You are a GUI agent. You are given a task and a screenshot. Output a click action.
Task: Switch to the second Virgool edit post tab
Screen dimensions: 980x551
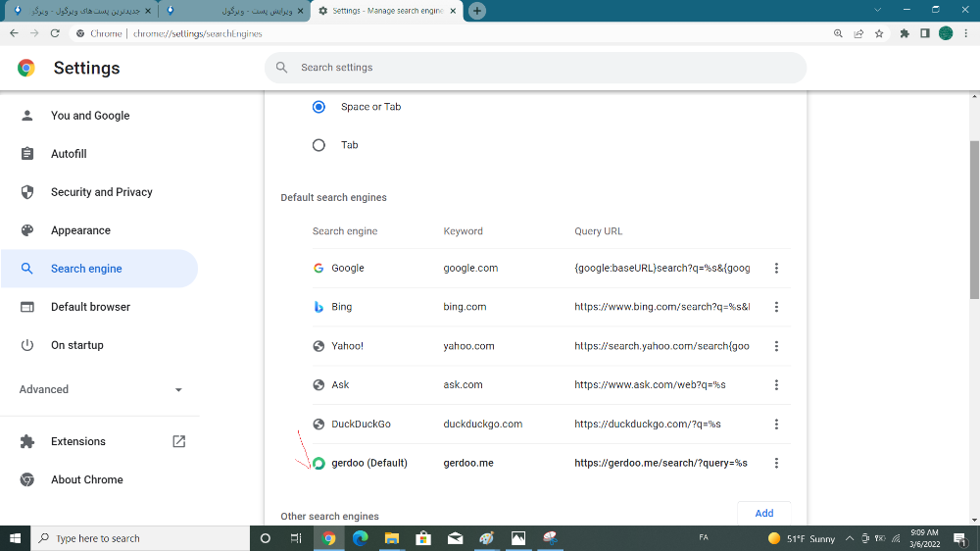coord(234,11)
